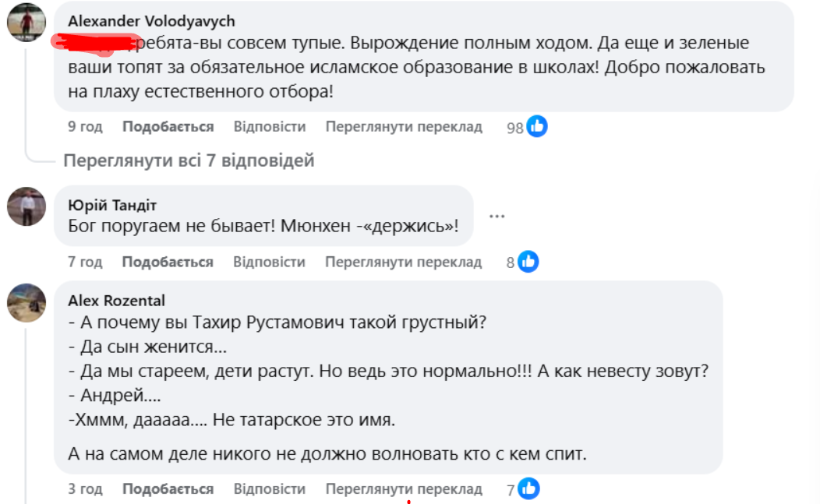Open three-dots menu on Юрій Тандіт comment
The height and width of the screenshot is (504, 820).
[x=497, y=216]
